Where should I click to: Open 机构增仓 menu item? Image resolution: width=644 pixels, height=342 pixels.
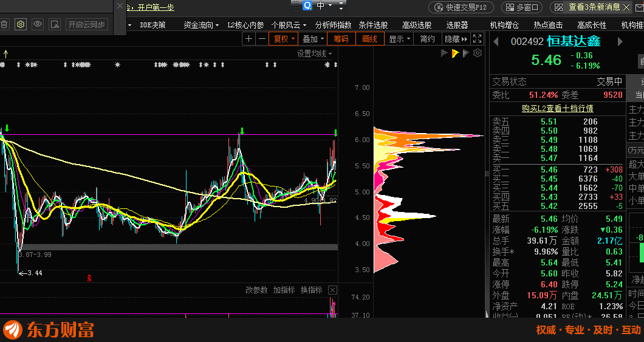[x=504, y=25]
